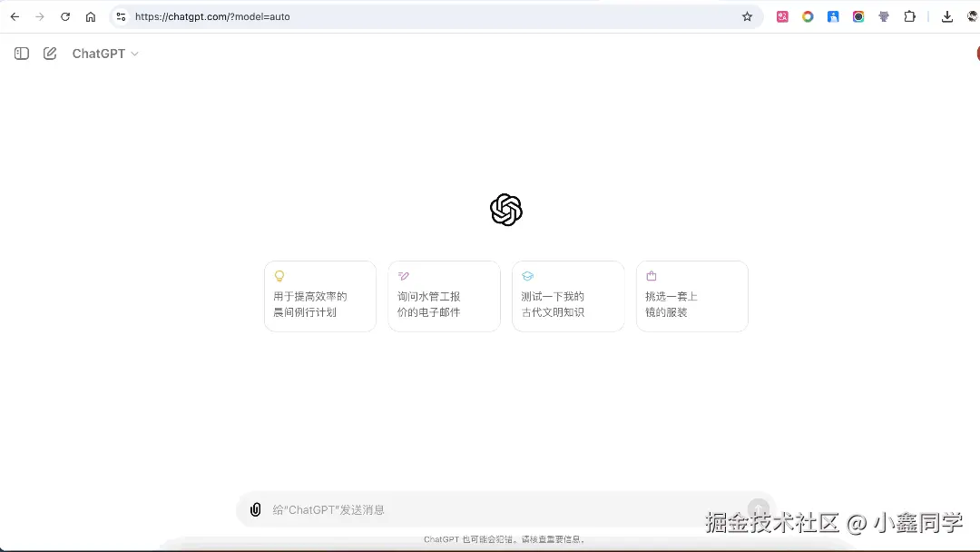The width and height of the screenshot is (980, 552).
Task: Show browser downloads
Action: click(x=947, y=17)
